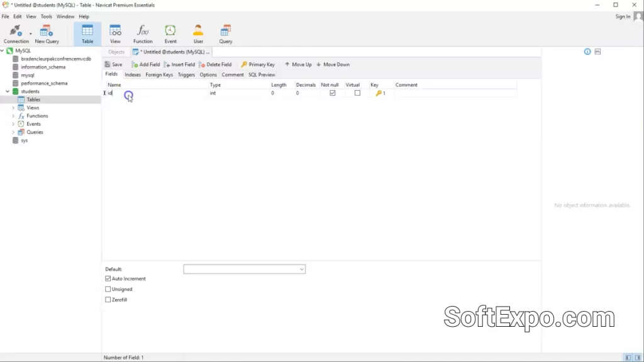Expand the Views node
Image resolution: width=644 pixels, height=362 pixels.
[x=13, y=108]
